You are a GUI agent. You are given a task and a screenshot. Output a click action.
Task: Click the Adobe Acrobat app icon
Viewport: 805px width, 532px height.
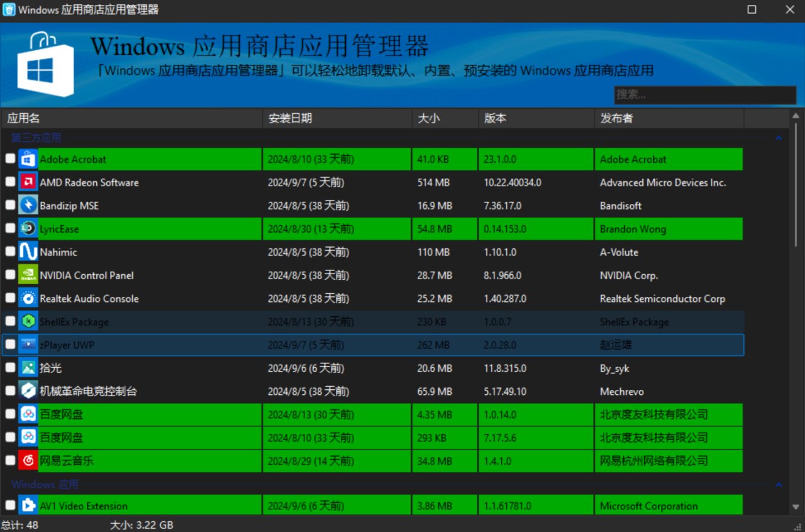tap(28, 159)
